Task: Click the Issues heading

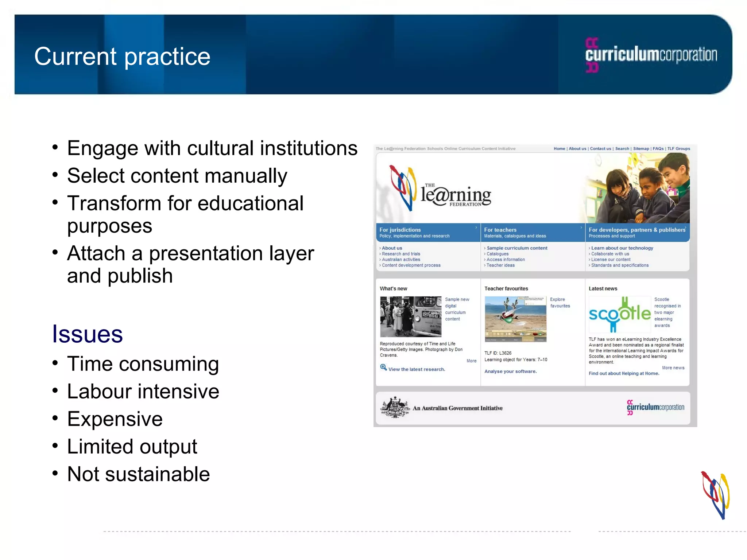Action: click(x=87, y=334)
